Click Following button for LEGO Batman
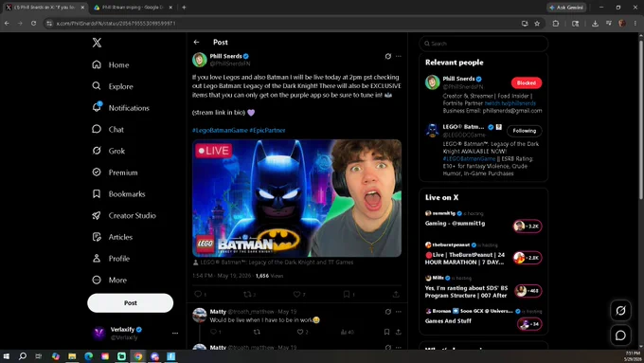Viewport: 644px width, 363px height. 524,131
